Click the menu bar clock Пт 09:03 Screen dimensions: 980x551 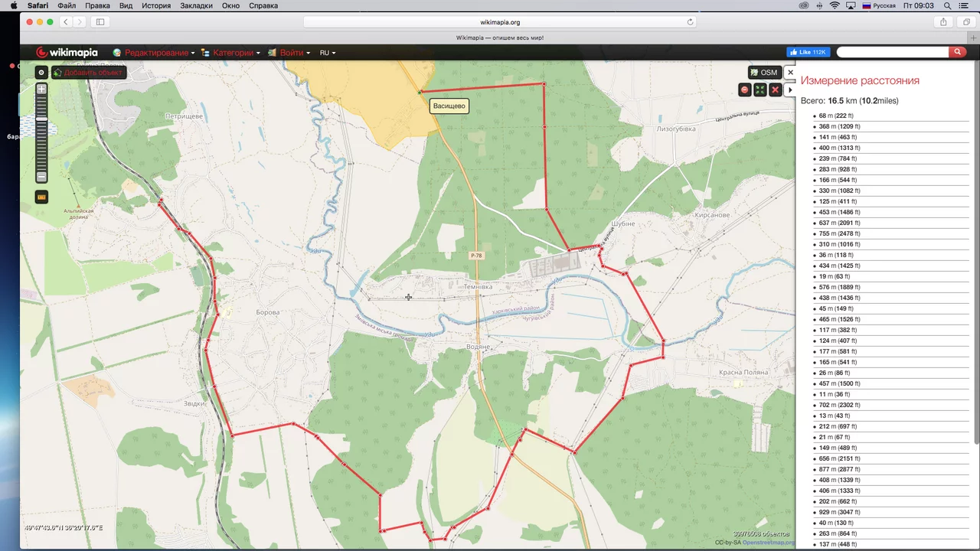click(919, 5)
